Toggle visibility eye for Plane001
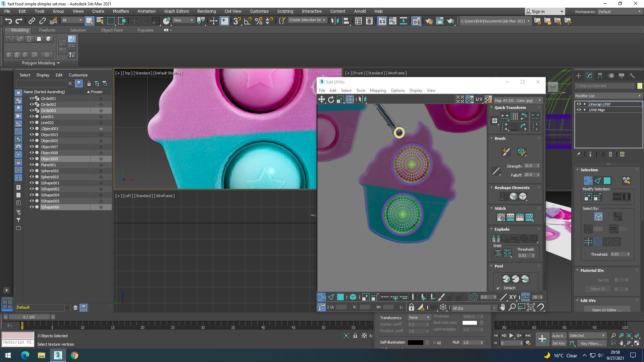The image size is (644, 362). [x=32, y=165]
